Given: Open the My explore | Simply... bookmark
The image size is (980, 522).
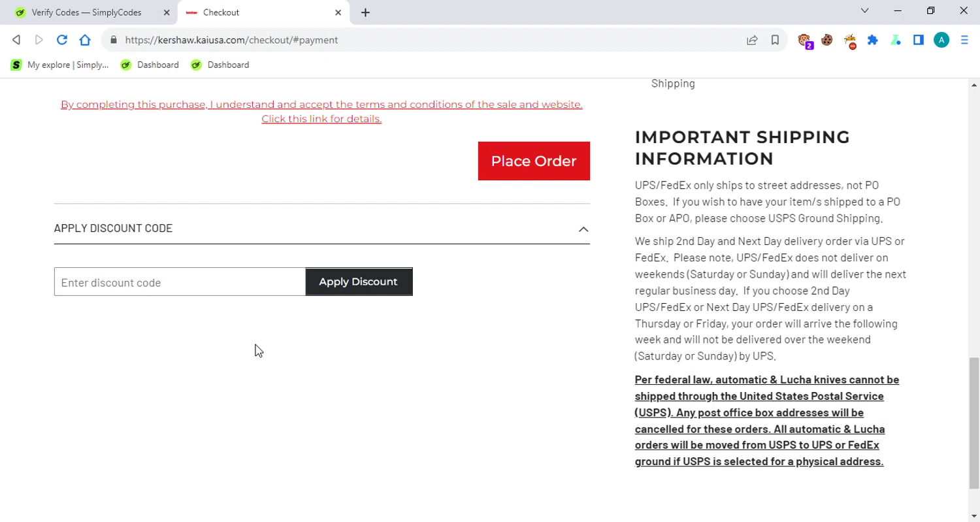Looking at the screenshot, I should click(59, 65).
